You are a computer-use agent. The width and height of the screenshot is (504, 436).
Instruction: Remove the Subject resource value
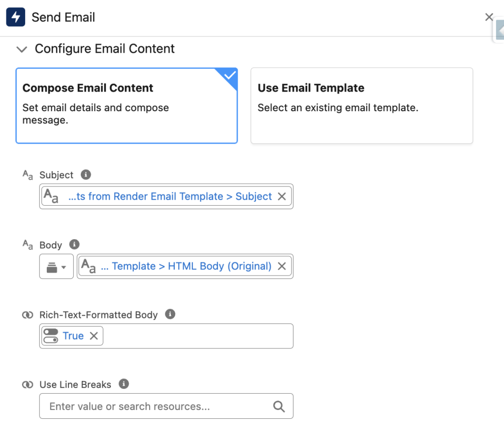(282, 196)
